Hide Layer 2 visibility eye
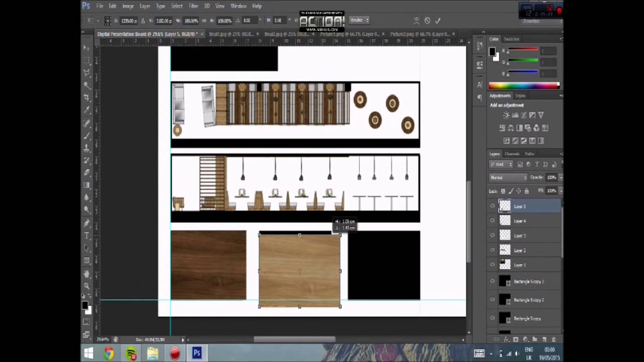Viewport: 644px width, 362px height. coord(493,250)
